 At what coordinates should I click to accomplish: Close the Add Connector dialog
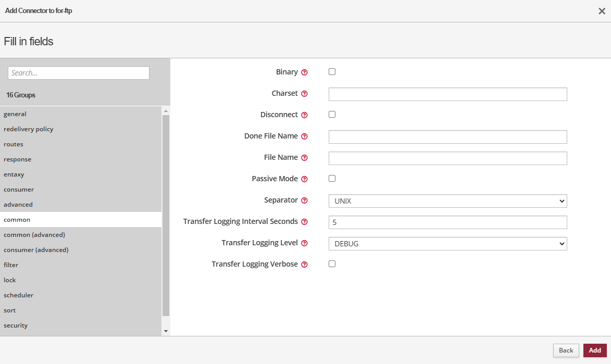click(602, 11)
